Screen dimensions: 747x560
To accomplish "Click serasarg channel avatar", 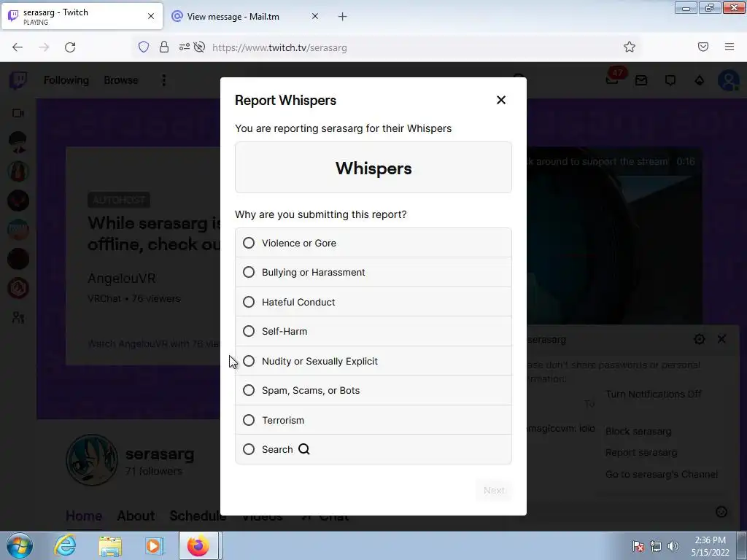I will coord(92,459).
